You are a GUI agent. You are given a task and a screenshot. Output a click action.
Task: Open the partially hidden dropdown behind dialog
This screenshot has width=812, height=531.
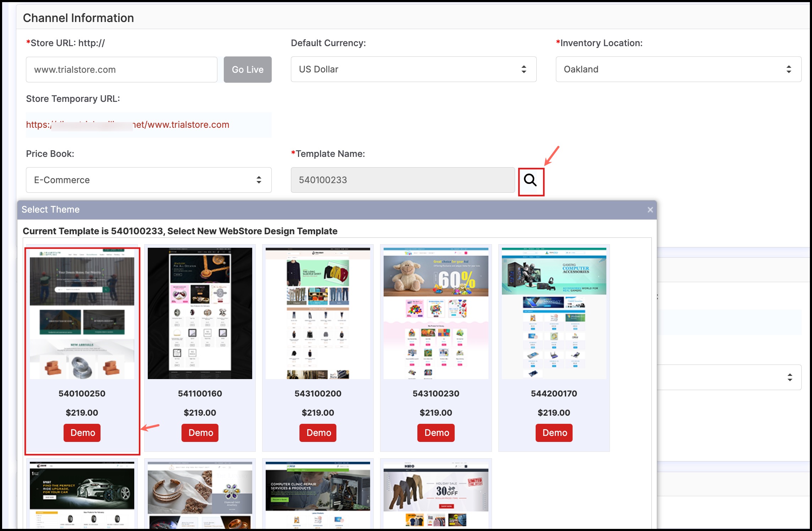point(729,377)
